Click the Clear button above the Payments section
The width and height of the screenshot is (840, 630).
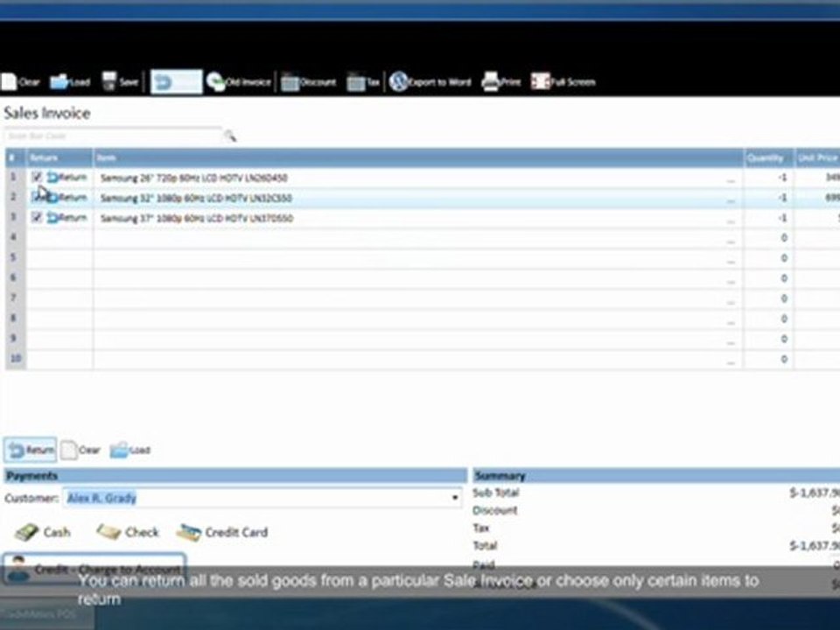[80, 450]
